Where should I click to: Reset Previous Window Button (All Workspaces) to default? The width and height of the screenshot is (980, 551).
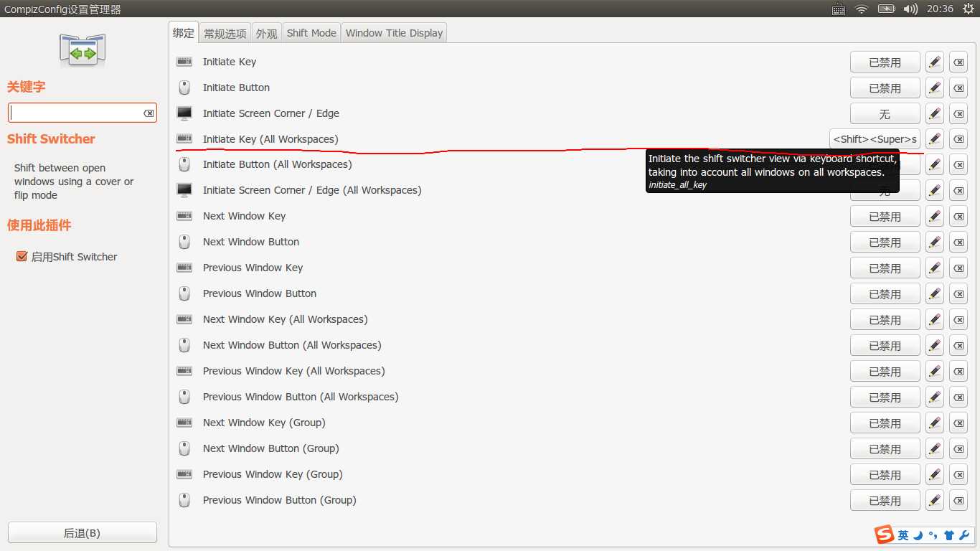click(958, 397)
